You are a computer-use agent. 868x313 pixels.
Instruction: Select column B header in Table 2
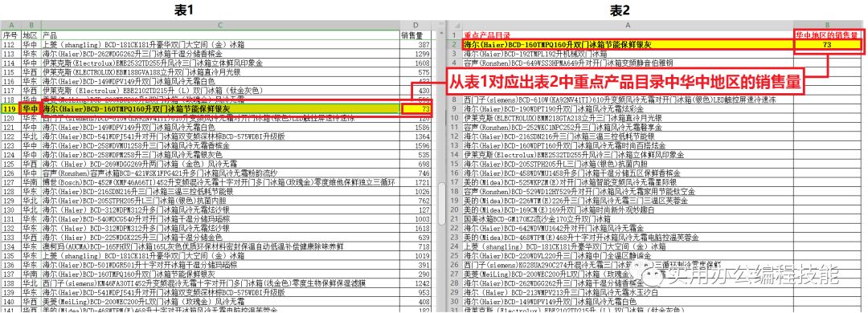(x=828, y=26)
